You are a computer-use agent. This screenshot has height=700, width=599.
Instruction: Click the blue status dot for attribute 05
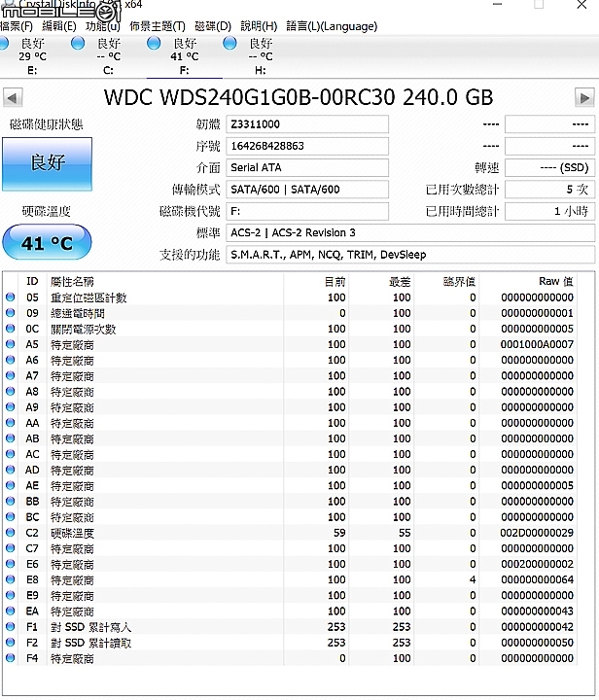pyautogui.click(x=11, y=297)
